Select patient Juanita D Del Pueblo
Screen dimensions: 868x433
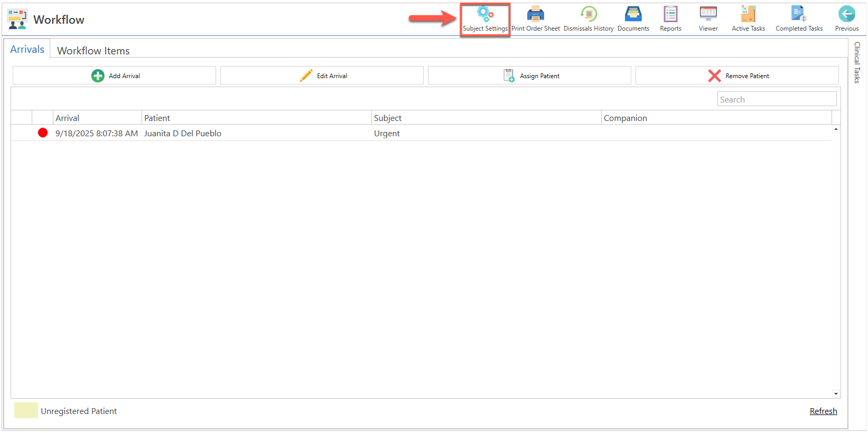click(x=183, y=133)
